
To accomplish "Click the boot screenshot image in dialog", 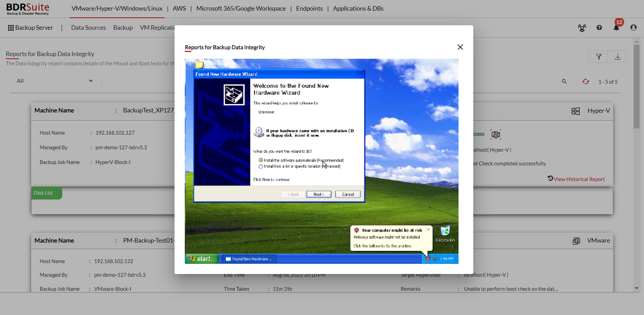I will click(322, 161).
